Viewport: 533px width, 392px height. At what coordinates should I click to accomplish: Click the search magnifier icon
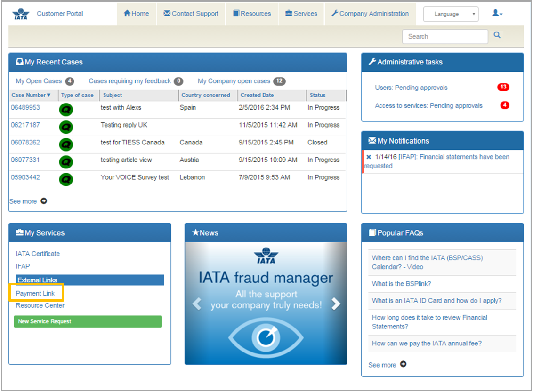point(497,35)
